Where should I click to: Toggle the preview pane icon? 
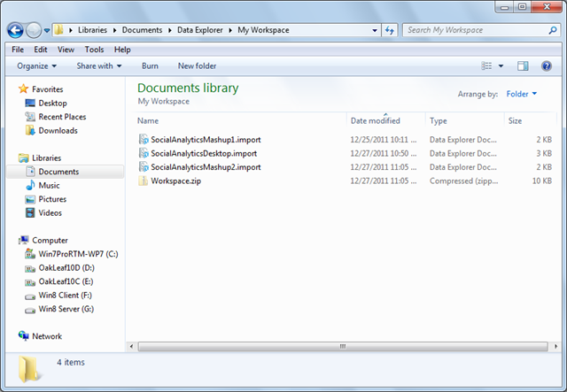tap(523, 65)
